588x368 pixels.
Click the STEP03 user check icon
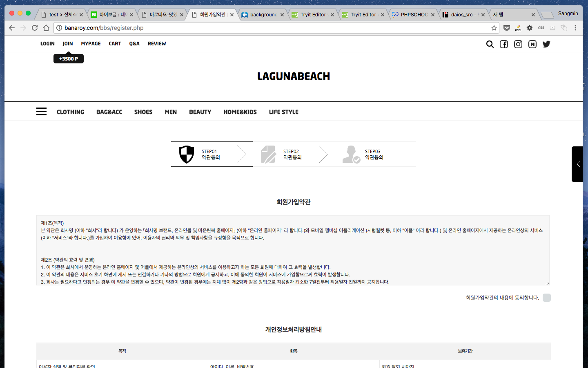pos(351,154)
